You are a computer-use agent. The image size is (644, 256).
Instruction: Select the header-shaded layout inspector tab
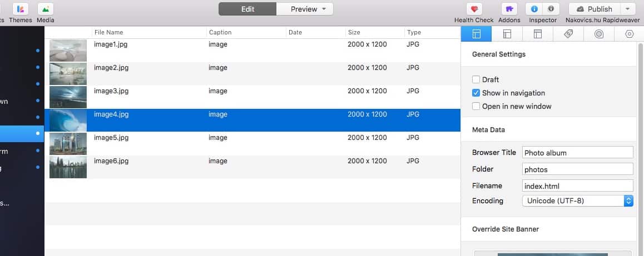point(538,34)
